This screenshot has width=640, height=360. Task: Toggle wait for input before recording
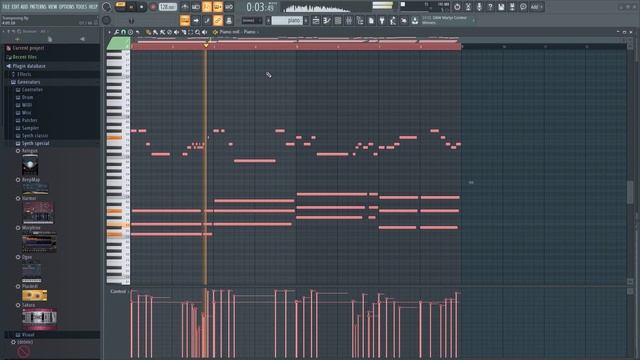[x=196, y=7]
